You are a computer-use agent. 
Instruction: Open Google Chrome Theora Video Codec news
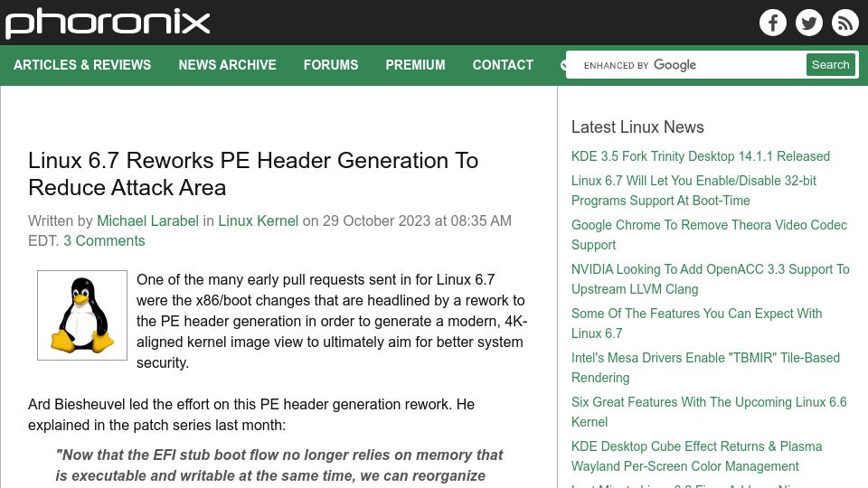pos(709,235)
